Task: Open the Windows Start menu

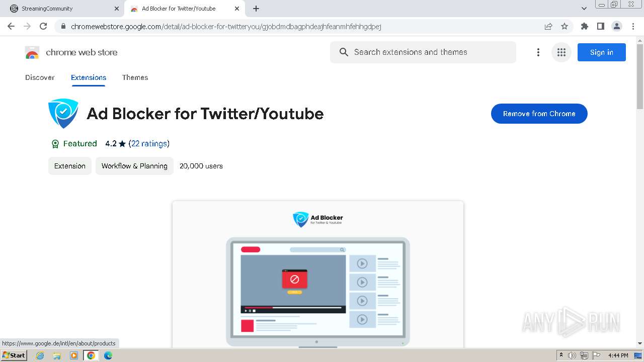Action: (14, 355)
